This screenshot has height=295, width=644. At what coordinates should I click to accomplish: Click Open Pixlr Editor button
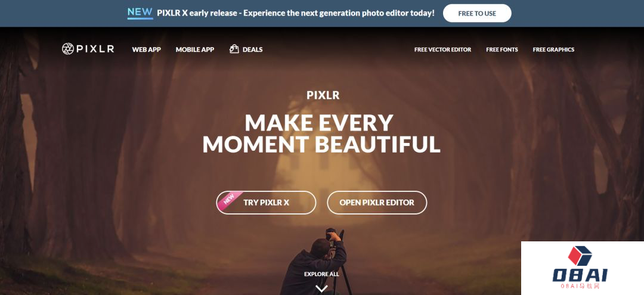click(x=377, y=202)
